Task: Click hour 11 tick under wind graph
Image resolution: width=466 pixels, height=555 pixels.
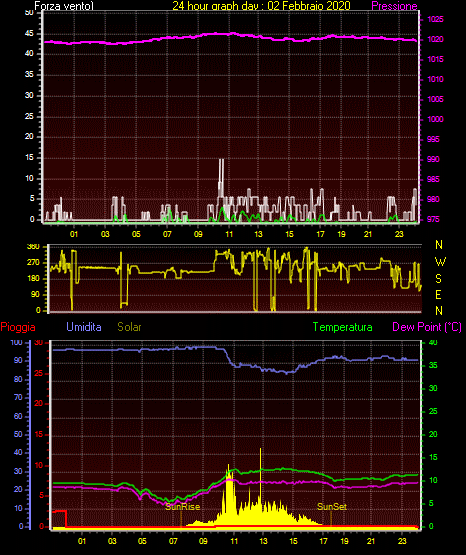Action: (x=229, y=234)
